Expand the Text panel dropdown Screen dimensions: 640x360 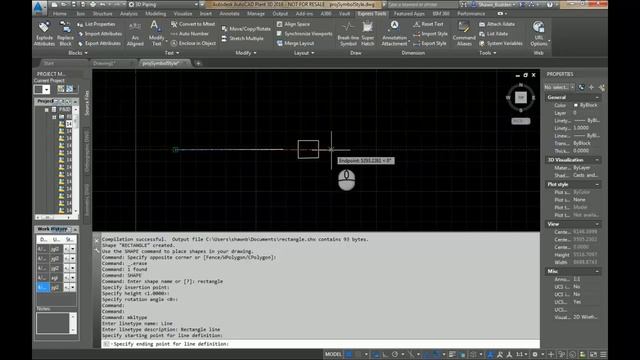[x=171, y=53]
